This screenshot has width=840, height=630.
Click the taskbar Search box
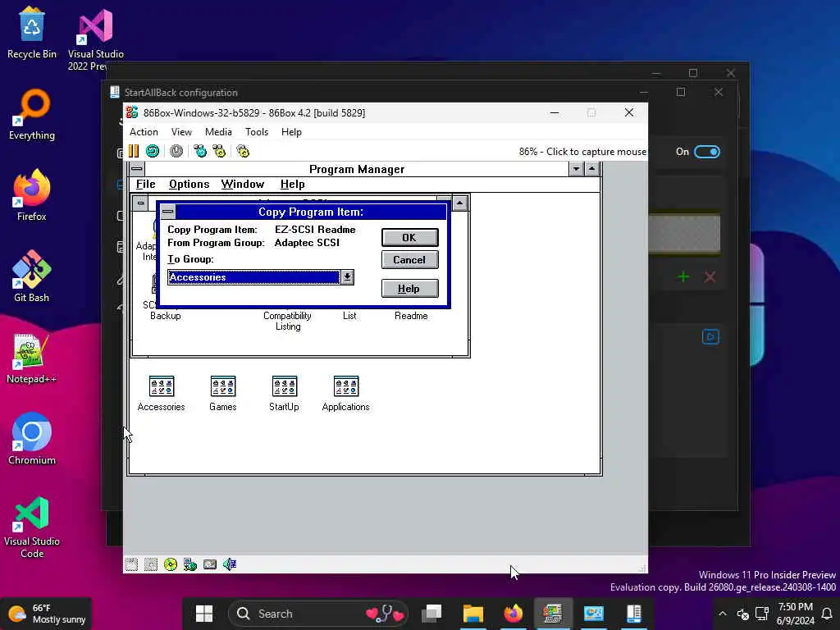317,614
